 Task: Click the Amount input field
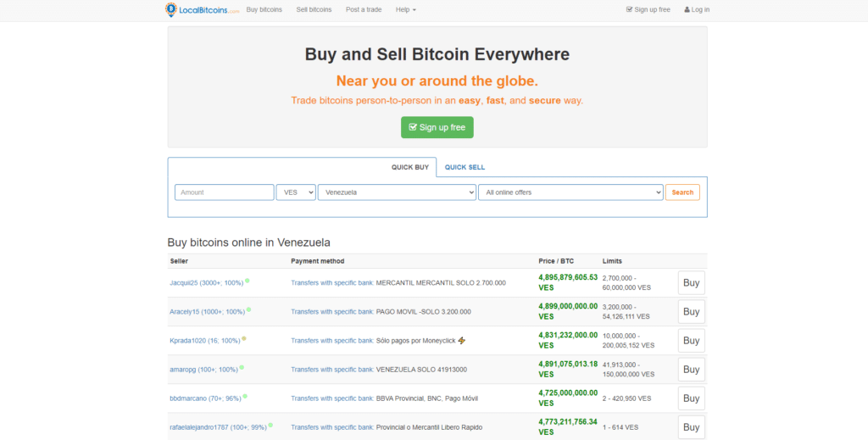coord(224,192)
